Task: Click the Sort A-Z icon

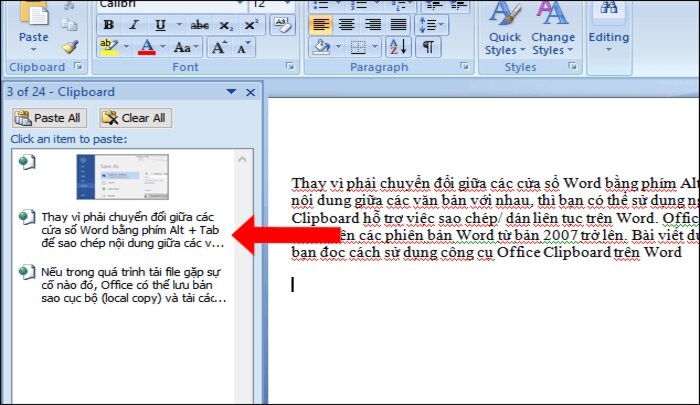Action: (x=398, y=46)
